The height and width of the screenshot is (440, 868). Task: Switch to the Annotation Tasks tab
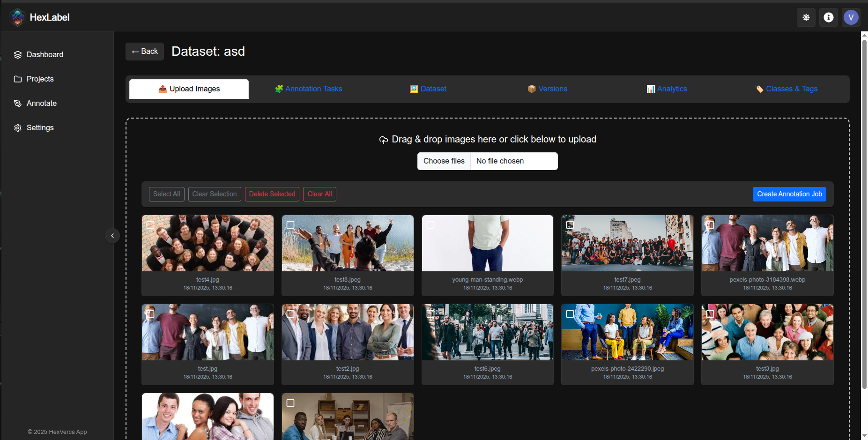308,89
